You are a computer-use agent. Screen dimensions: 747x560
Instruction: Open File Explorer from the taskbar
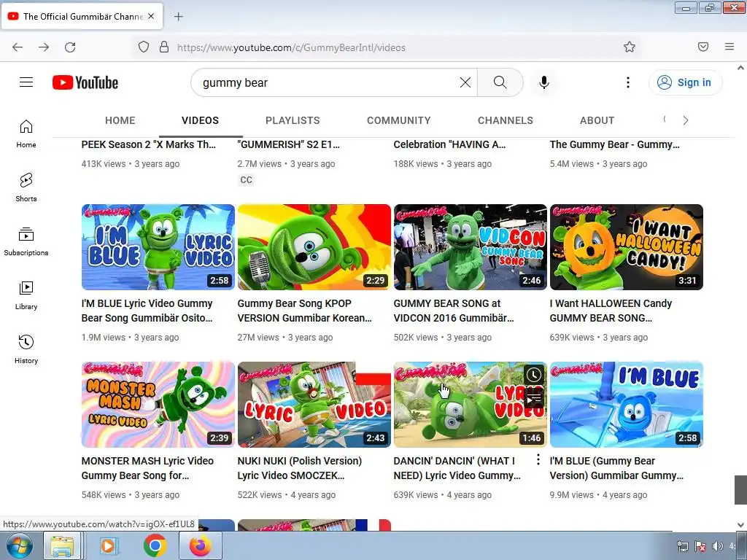click(63, 545)
